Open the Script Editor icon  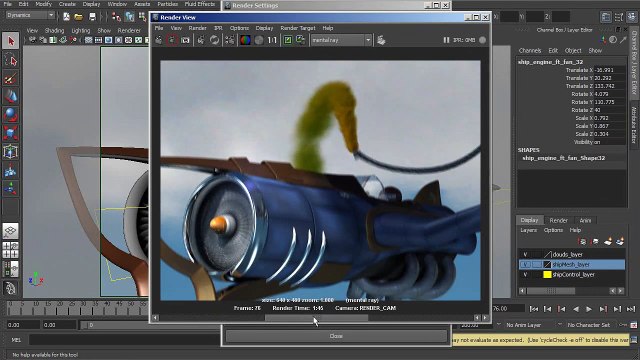634,340
